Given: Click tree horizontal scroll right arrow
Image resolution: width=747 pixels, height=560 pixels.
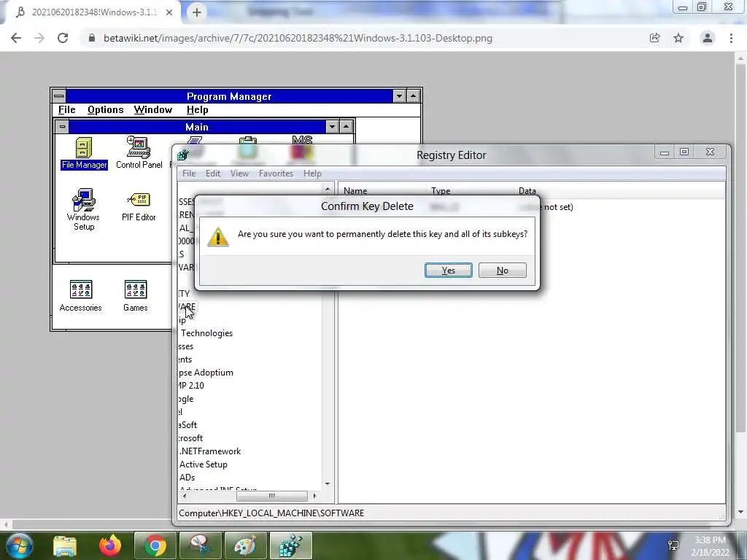Looking at the screenshot, I should click(314, 496).
